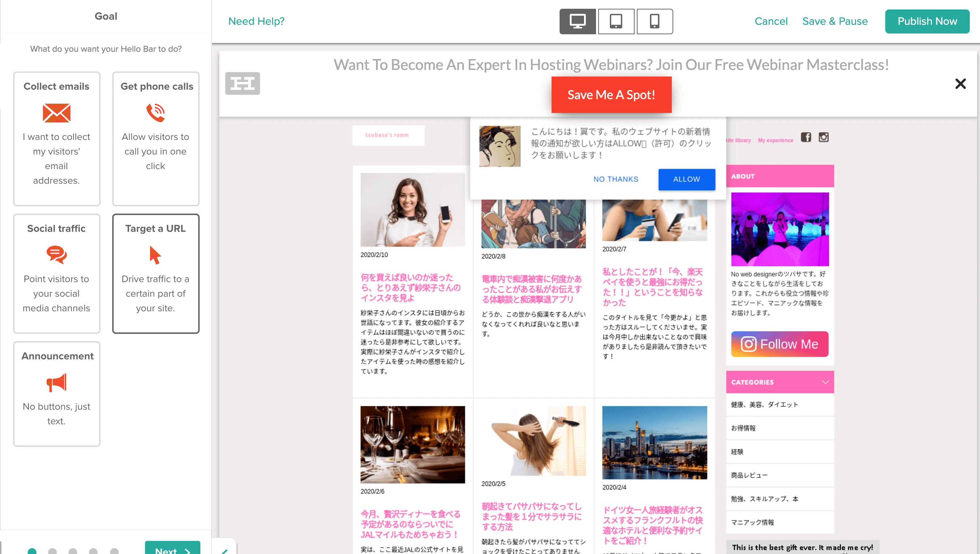Click the chat bubbles Social traffic icon

(56, 254)
